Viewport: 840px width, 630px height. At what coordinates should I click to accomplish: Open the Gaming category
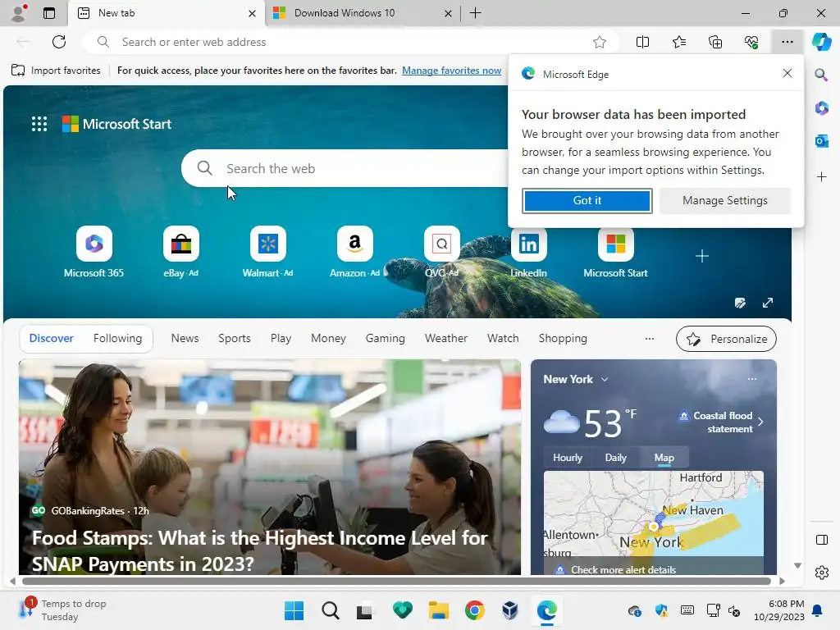(x=386, y=339)
